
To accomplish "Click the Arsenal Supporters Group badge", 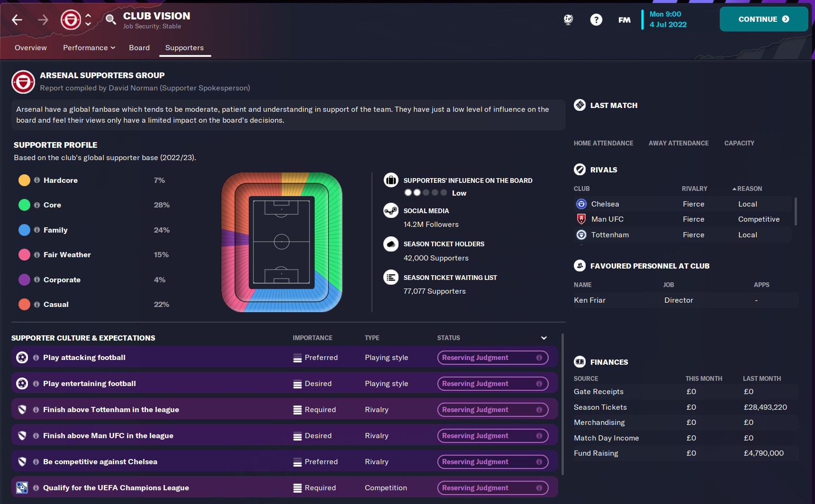I will tap(23, 82).
